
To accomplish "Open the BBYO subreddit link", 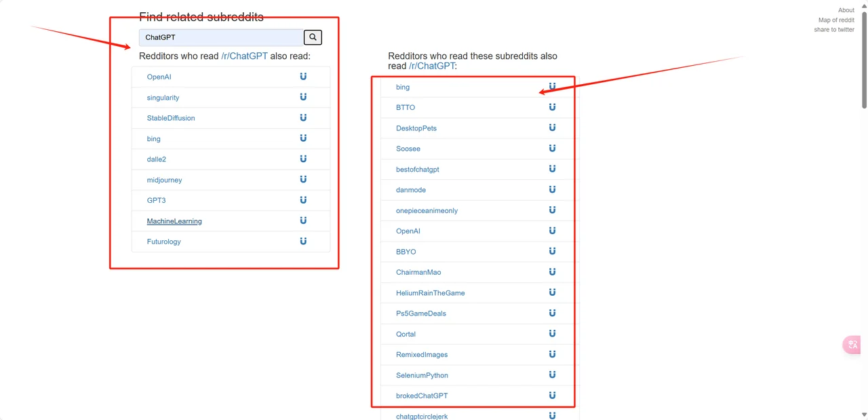I will coord(406,252).
